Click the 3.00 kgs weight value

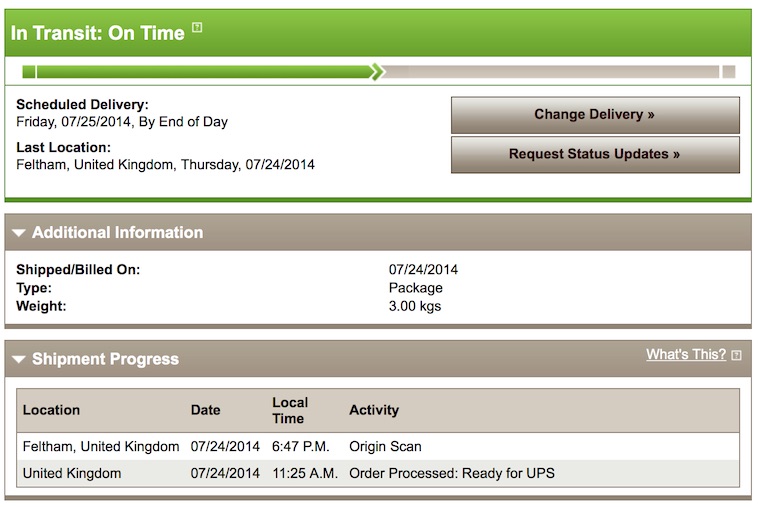pyautogui.click(x=415, y=306)
